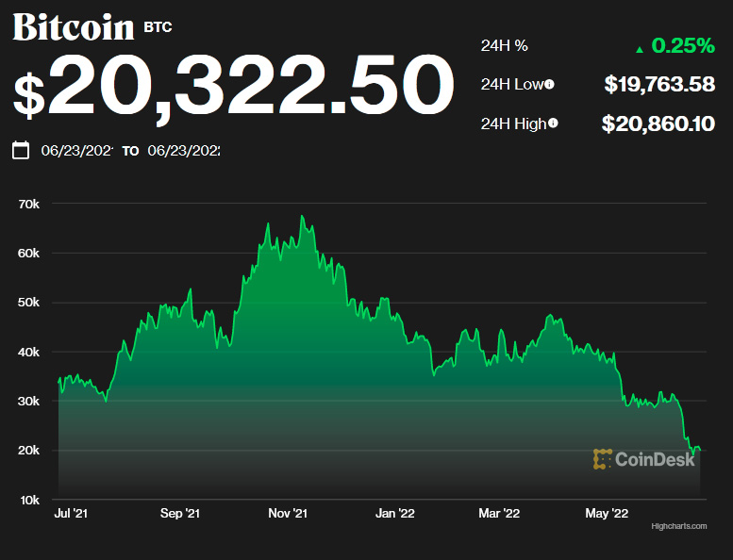Image resolution: width=733 pixels, height=560 pixels.
Task: Click the CoinDesk logo watermark icon
Action: tap(602, 459)
